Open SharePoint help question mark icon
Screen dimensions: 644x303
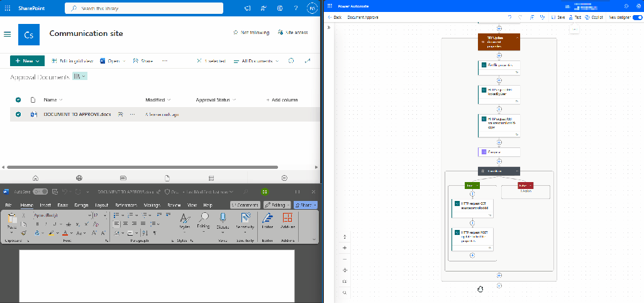[296, 8]
